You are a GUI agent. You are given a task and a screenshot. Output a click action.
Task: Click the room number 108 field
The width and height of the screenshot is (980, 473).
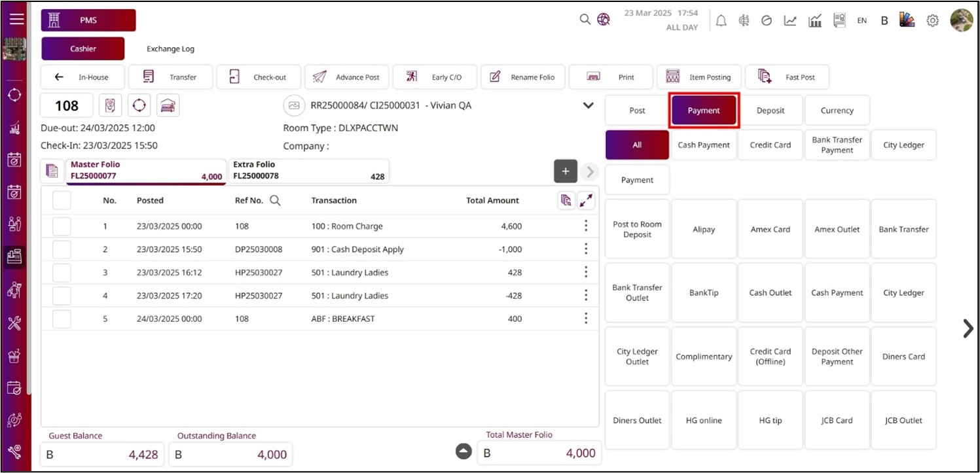point(67,106)
